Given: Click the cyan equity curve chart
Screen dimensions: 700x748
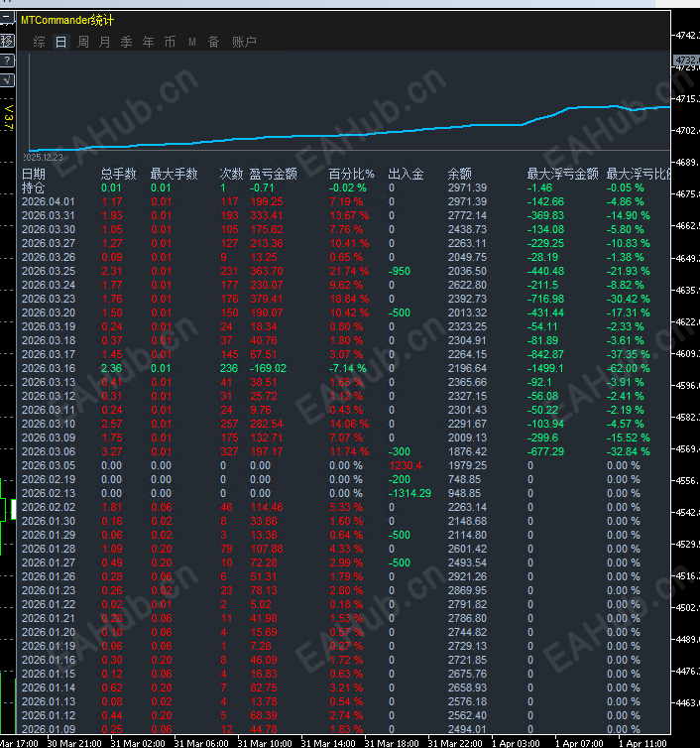Looking at the screenshot, I should [350, 128].
